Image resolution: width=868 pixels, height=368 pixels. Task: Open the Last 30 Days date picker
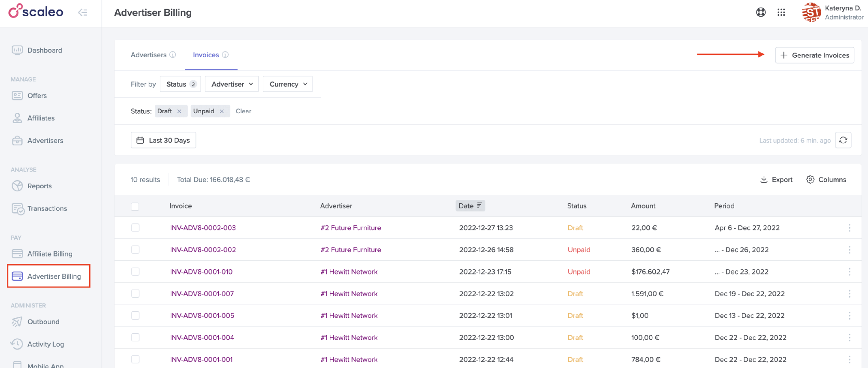(x=163, y=140)
